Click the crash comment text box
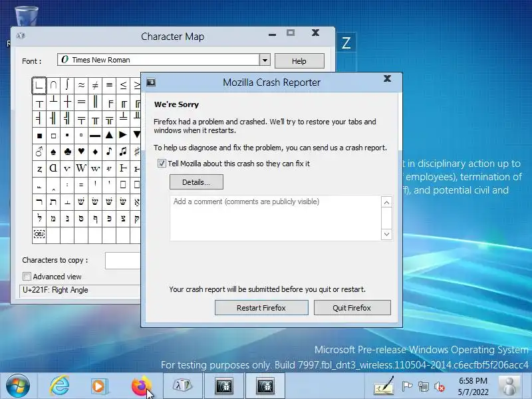Screen dimensions: 532x399 275,218
